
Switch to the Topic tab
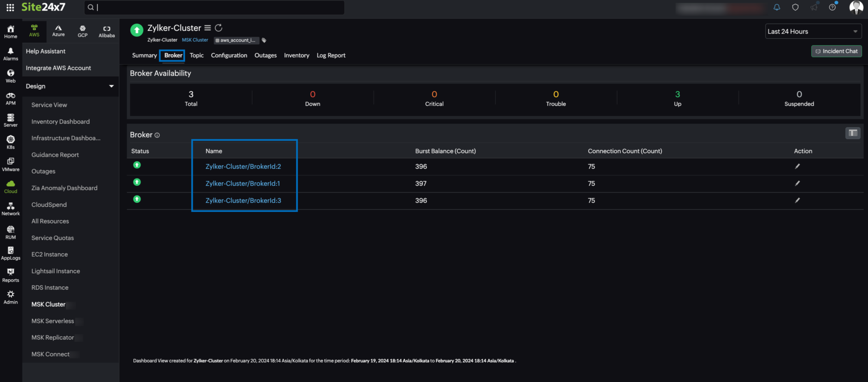pos(196,55)
